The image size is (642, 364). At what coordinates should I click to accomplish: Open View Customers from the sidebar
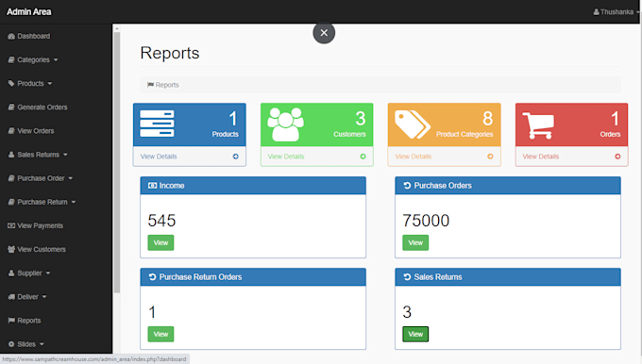click(42, 250)
